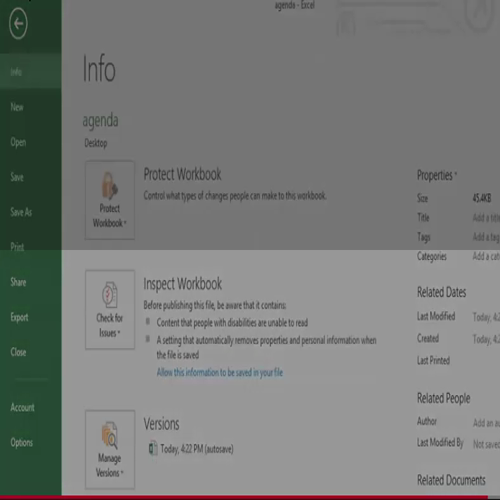This screenshot has width=500, height=500.
Task: Open the New page from the sidebar
Action: [31, 107]
